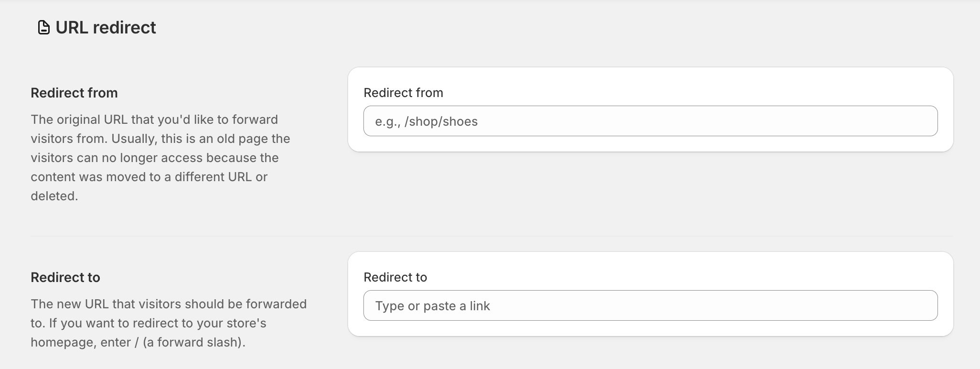Click the (a forward slash) hint text
980x369 pixels.
tap(194, 342)
